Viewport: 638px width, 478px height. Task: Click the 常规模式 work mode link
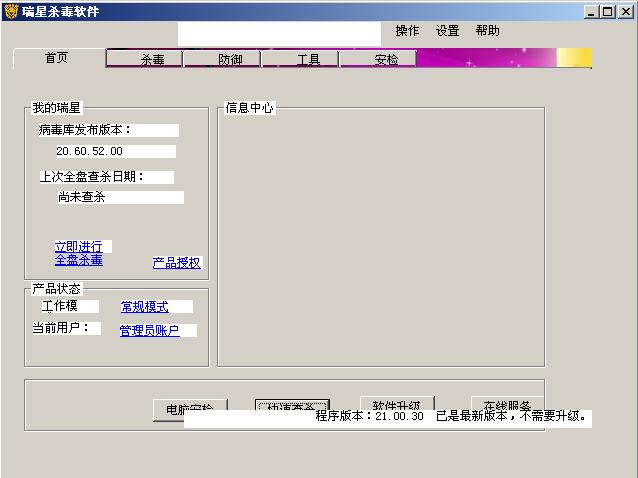pos(145,307)
